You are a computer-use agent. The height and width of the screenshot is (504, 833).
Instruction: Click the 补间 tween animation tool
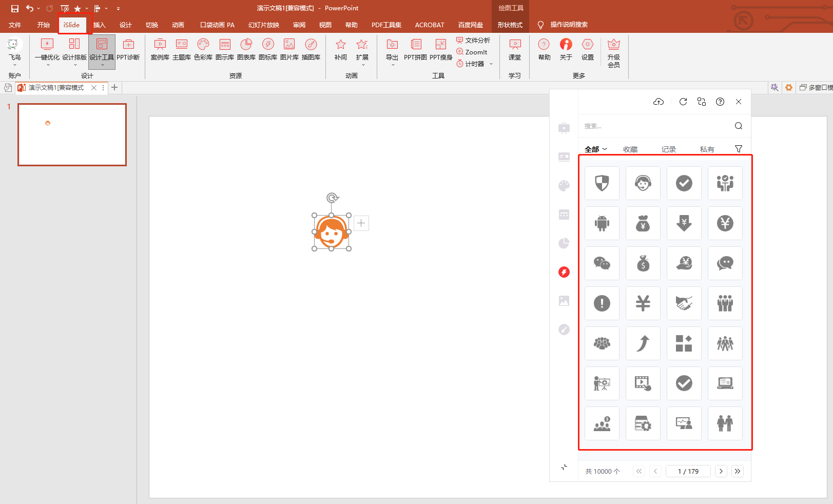341,50
